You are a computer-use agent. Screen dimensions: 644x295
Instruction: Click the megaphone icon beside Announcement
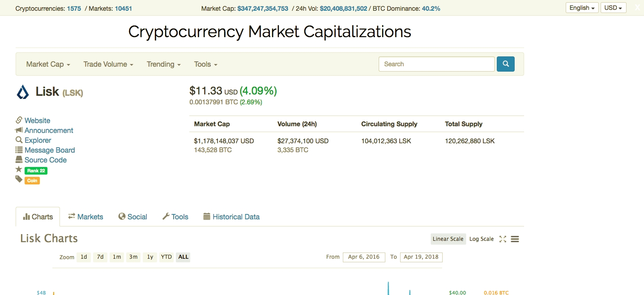(x=19, y=130)
